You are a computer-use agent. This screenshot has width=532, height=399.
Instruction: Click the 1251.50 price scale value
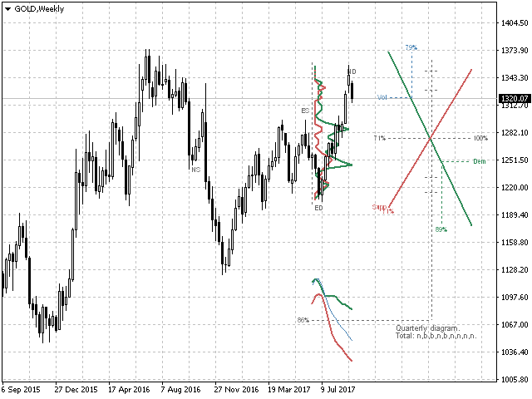[515, 160]
